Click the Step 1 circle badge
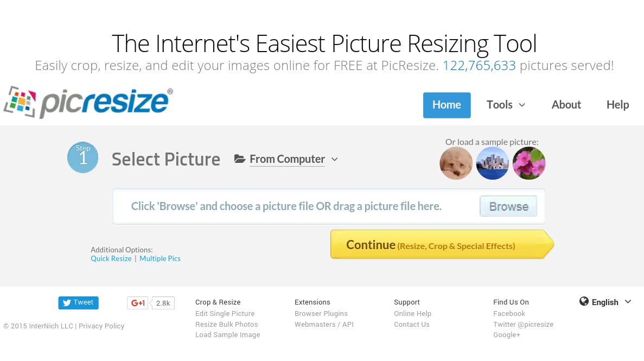 (x=83, y=157)
